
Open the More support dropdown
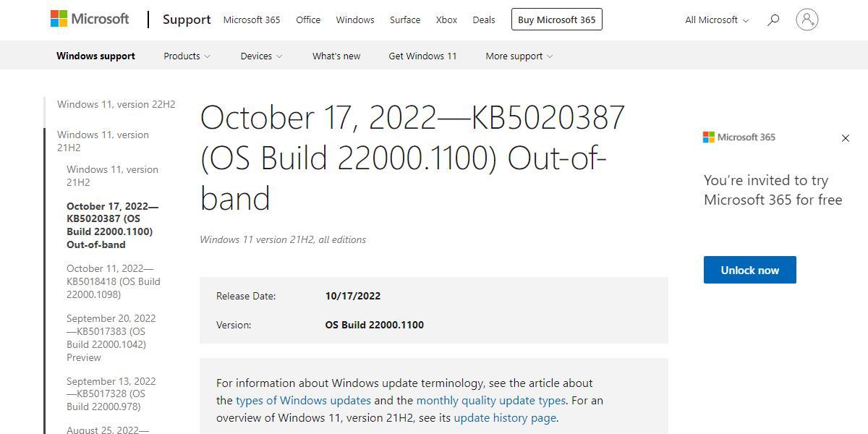519,56
